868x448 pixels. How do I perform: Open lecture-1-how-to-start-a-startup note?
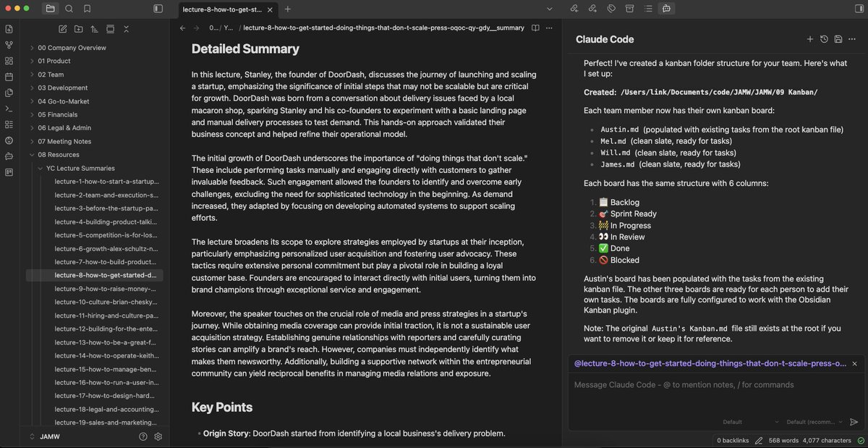[106, 182]
